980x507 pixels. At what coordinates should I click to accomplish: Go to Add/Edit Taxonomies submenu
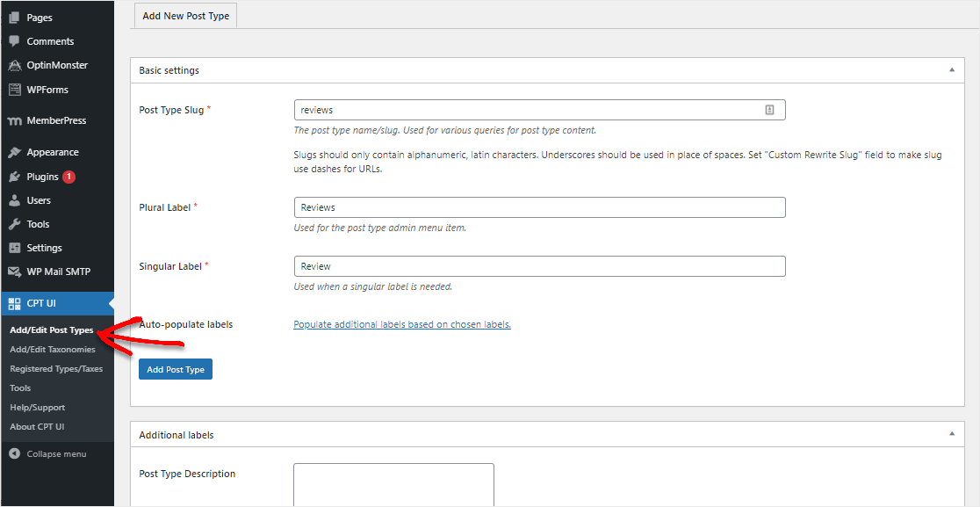point(53,350)
